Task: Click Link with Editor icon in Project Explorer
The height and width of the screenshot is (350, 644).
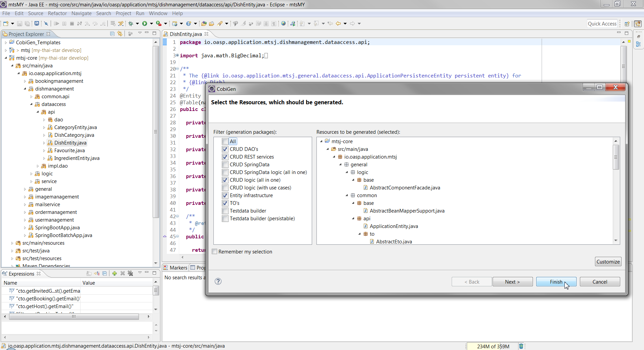Action: pyautogui.click(x=120, y=34)
